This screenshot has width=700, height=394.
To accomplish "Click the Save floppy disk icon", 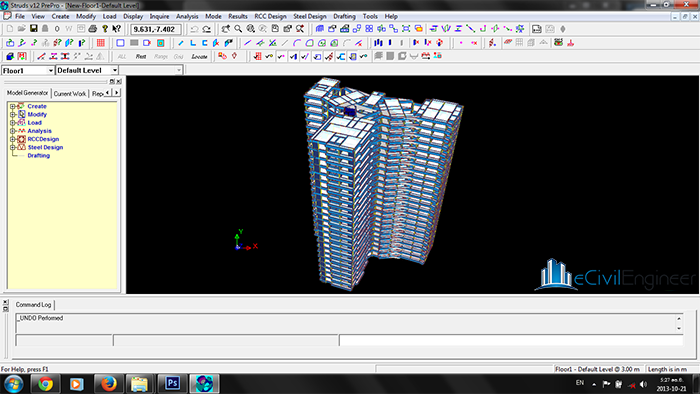I will [x=33, y=29].
